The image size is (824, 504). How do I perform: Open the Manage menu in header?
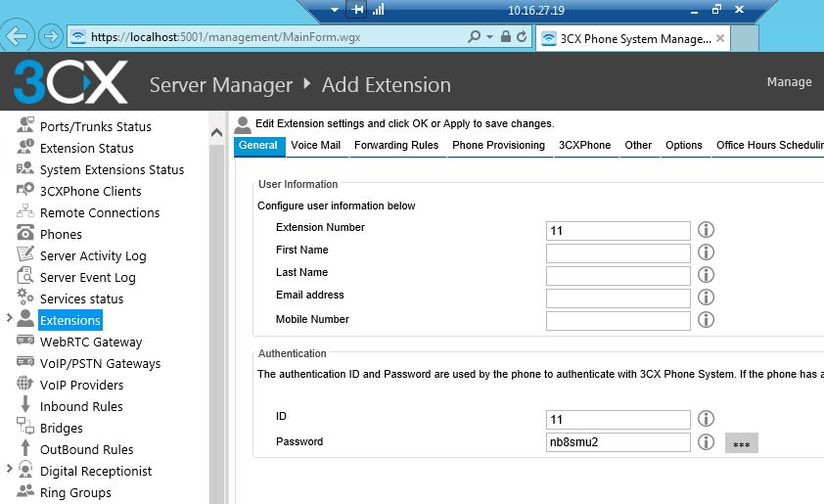[790, 82]
